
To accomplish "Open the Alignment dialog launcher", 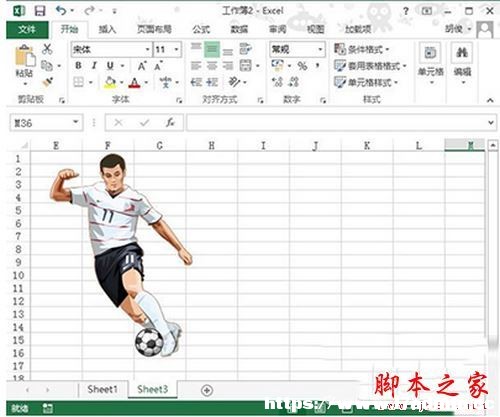I will tap(261, 100).
